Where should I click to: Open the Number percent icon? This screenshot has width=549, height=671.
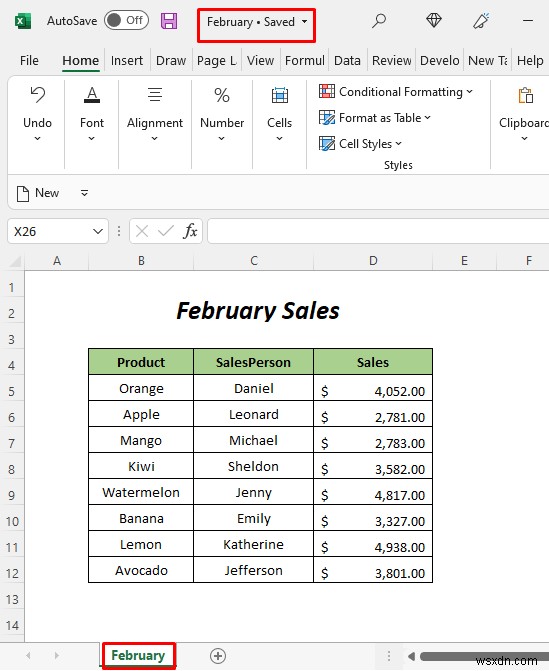[222, 95]
